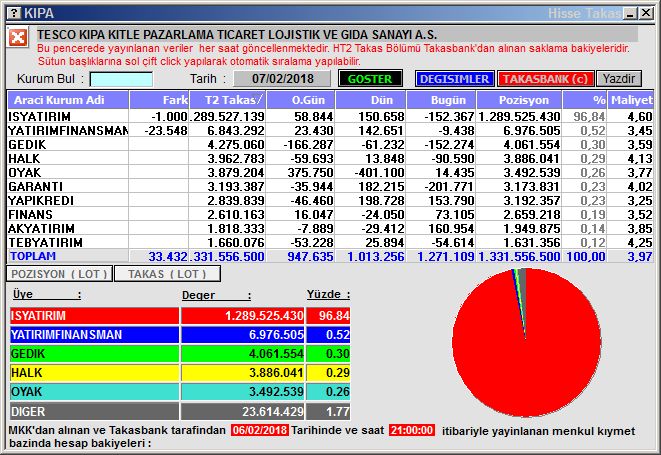This screenshot has width=661, height=455.
Task: Close the KIPA window via title bar X
Action: tap(645, 13)
